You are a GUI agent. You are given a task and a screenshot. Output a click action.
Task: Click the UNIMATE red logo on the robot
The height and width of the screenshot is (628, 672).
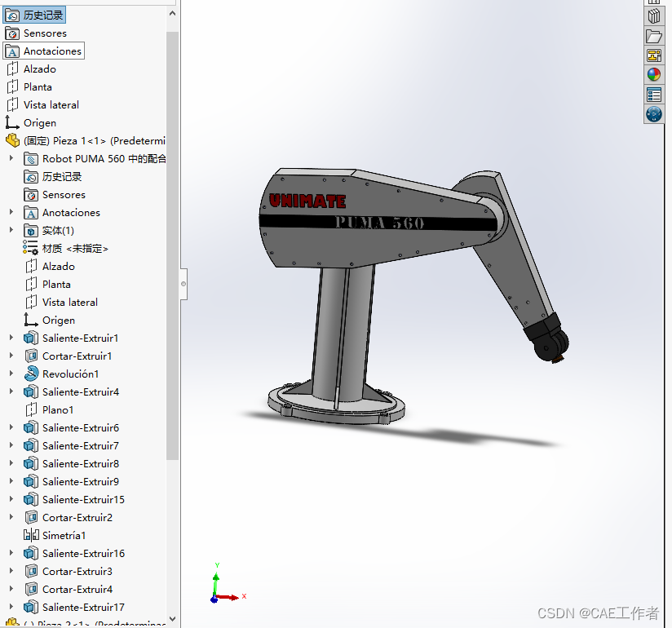[307, 201]
